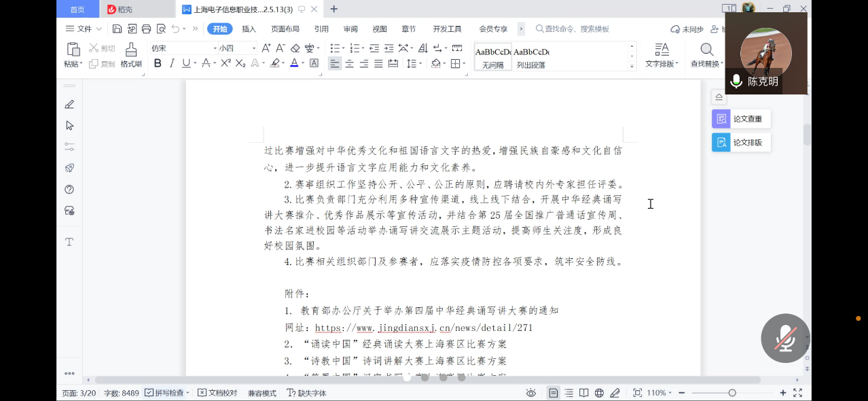The width and height of the screenshot is (868, 401).
Task: Center-align the paragraph text
Action: (349, 63)
